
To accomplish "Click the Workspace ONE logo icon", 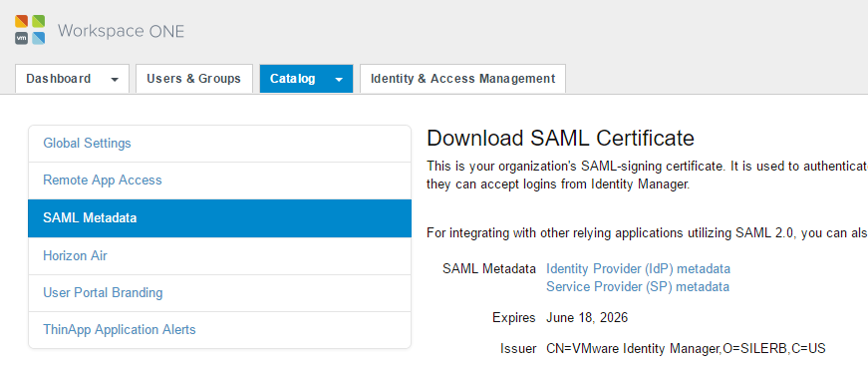I will (30, 30).
